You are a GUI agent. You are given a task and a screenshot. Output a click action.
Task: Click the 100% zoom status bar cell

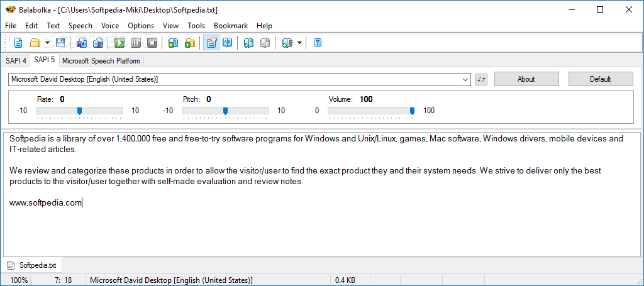point(19,280)
